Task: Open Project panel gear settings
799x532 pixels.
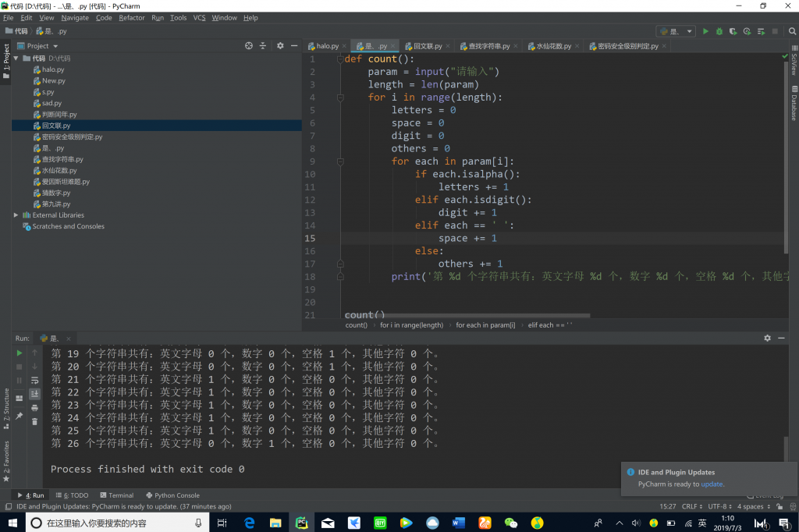Action: (x=280, y=46)
